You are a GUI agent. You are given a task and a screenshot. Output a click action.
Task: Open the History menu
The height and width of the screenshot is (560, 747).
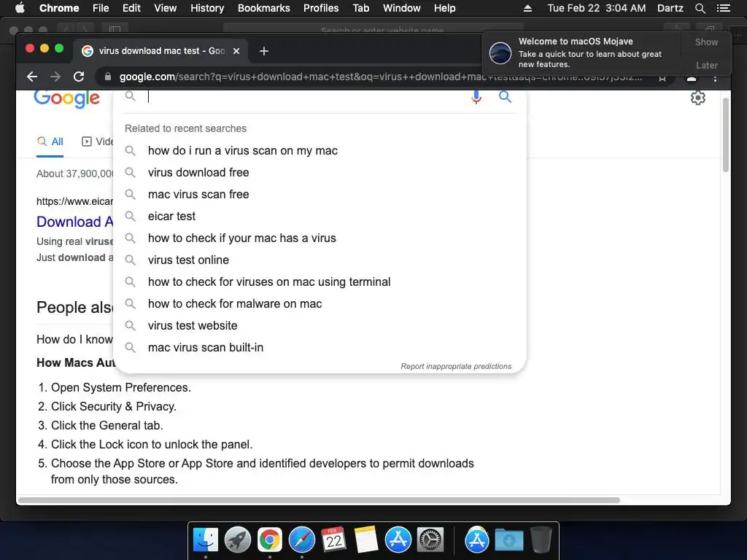pyautogui.click(x=207, y=8)
